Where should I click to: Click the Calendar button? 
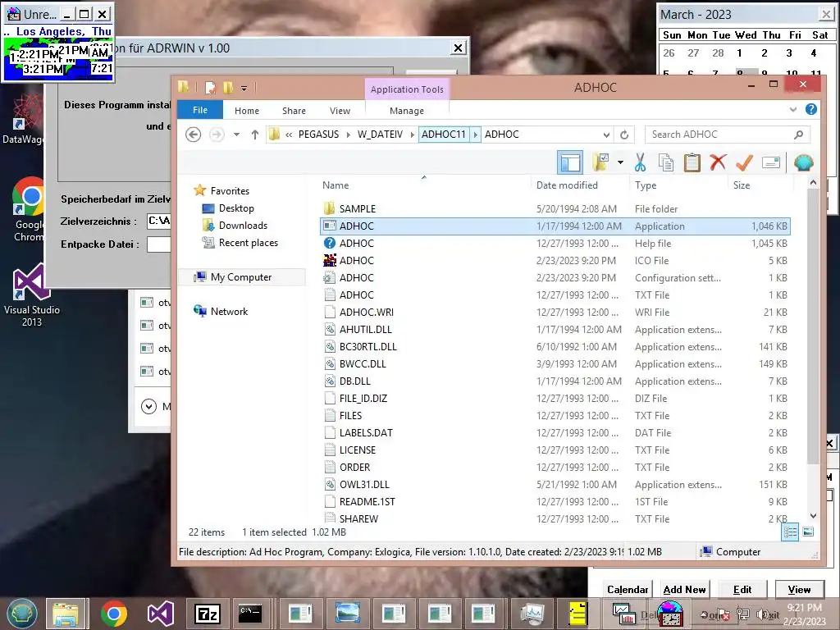click(628, 589)
